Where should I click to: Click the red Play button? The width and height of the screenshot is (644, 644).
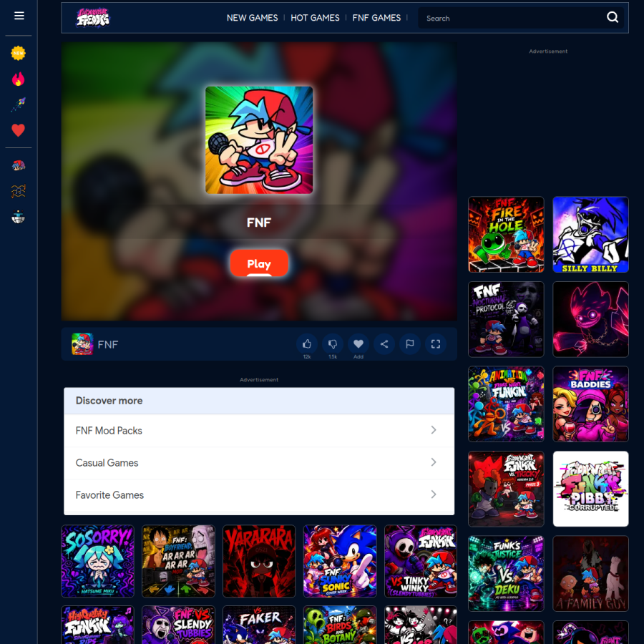coord(259,263)
